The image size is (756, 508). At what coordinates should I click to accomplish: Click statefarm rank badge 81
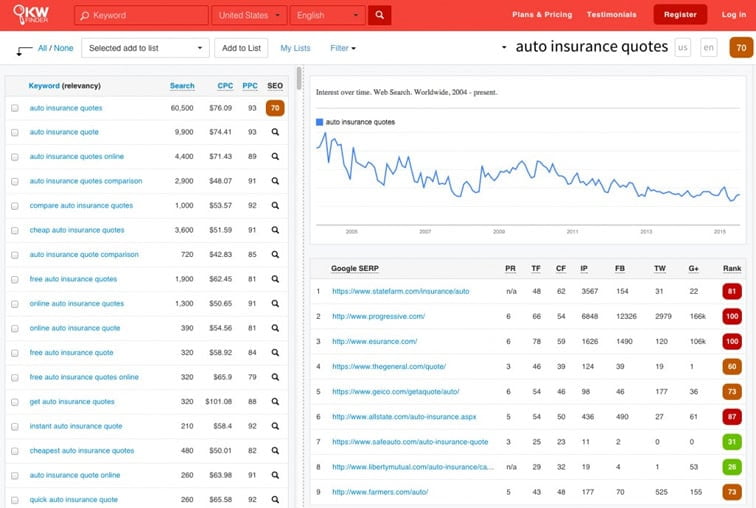tap(732, 292)
